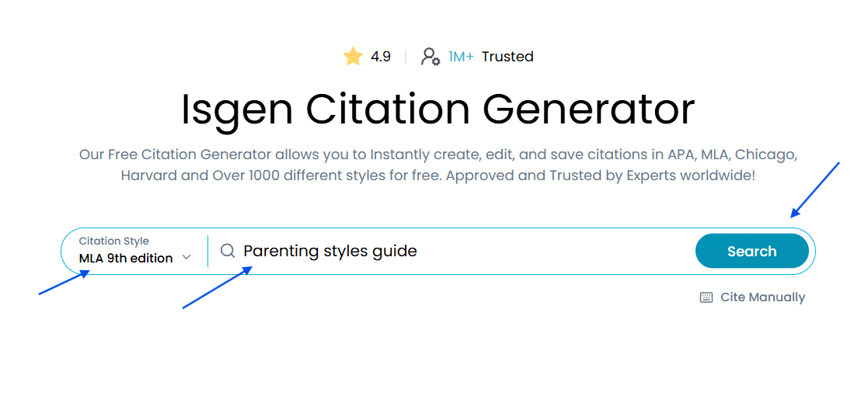Screen dimensions: 868x417
Task: Click the blue arrow pointing at search text
Action: pos(218,287)
